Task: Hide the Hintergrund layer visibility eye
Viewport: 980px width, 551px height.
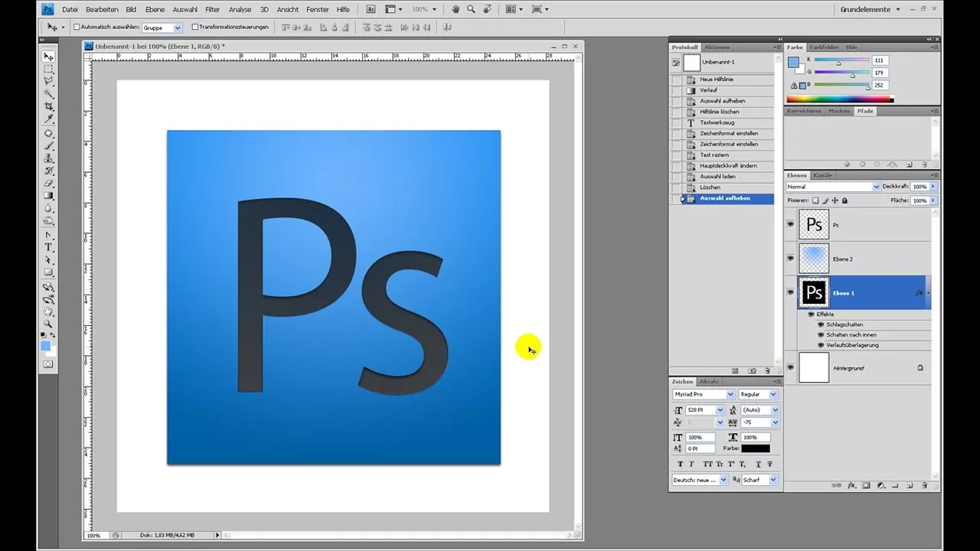Action: pos(790,368)
